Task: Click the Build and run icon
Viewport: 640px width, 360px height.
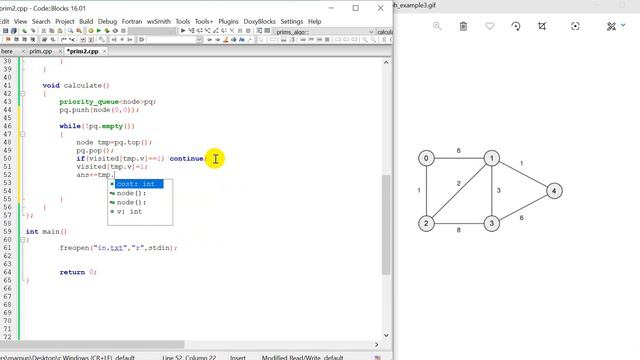Action: coord(107,31)
